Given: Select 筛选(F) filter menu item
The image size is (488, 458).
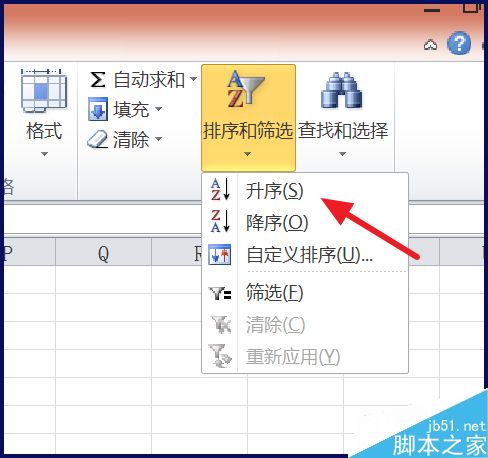Looking at the screenshot, I should click(x=305, y=293).
